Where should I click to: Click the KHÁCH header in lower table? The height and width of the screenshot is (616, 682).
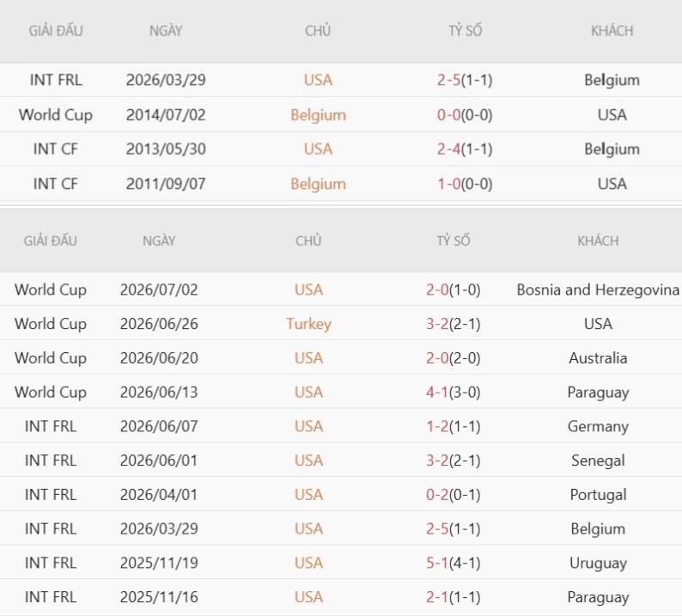point(598,241)
